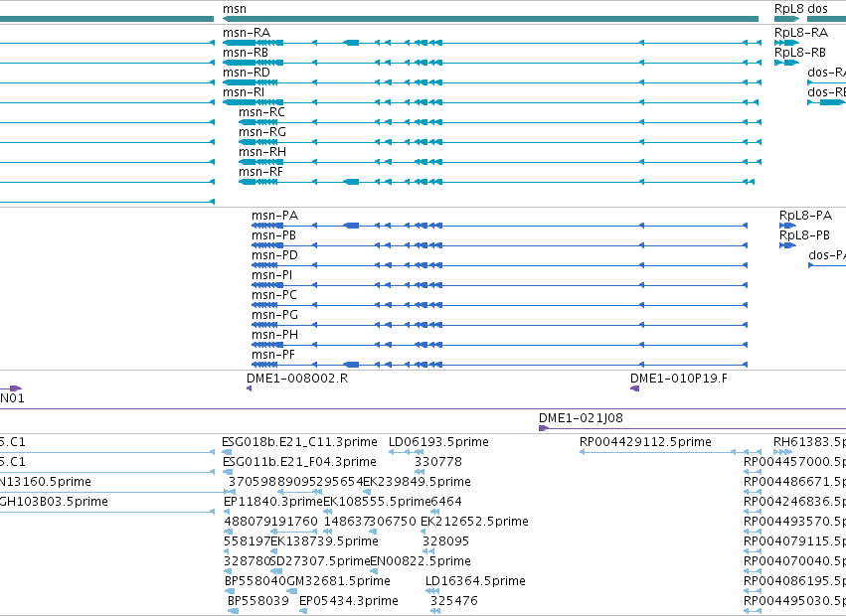Open the RP004429112.5prime EST label
846x616 pixels.
(645, 442)
